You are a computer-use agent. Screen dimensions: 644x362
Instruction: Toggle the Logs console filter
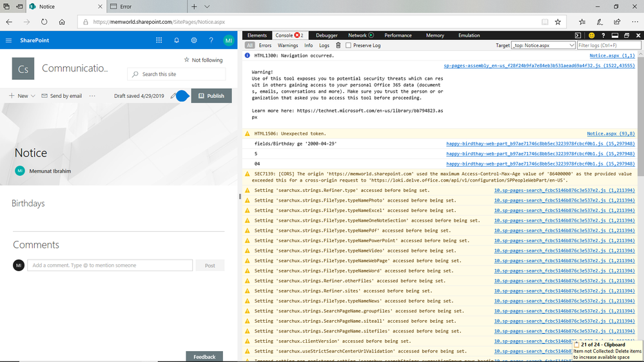tap(324, 46)
